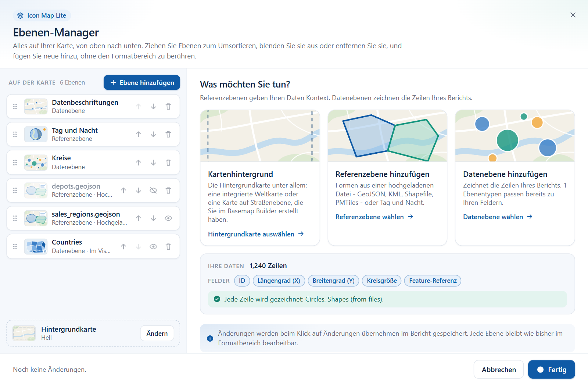
Task: Move Kreise layer down
Action: click(x=153, y=163)
